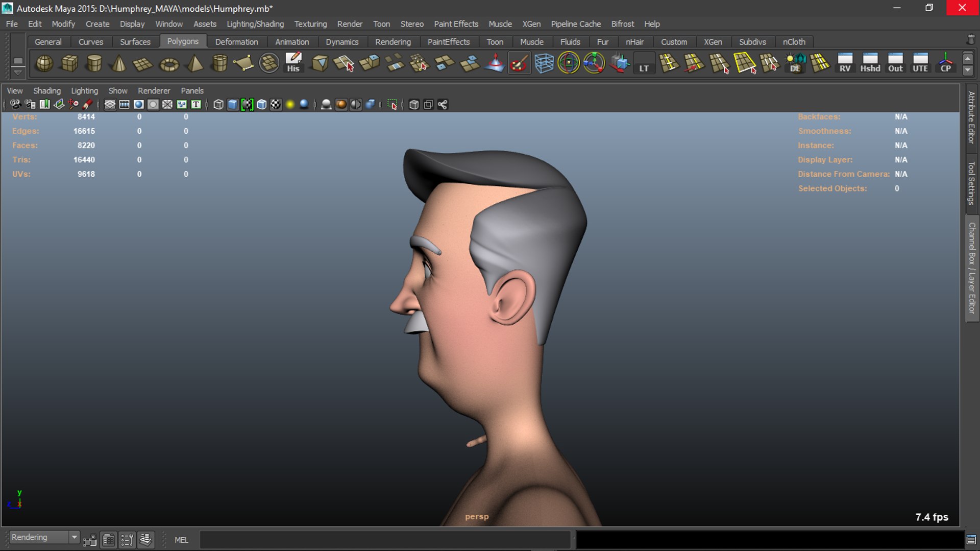Viewport: 980px width, 551px height.
Task: Open the shelf menu arrow at left
Action: coord(18,73)
